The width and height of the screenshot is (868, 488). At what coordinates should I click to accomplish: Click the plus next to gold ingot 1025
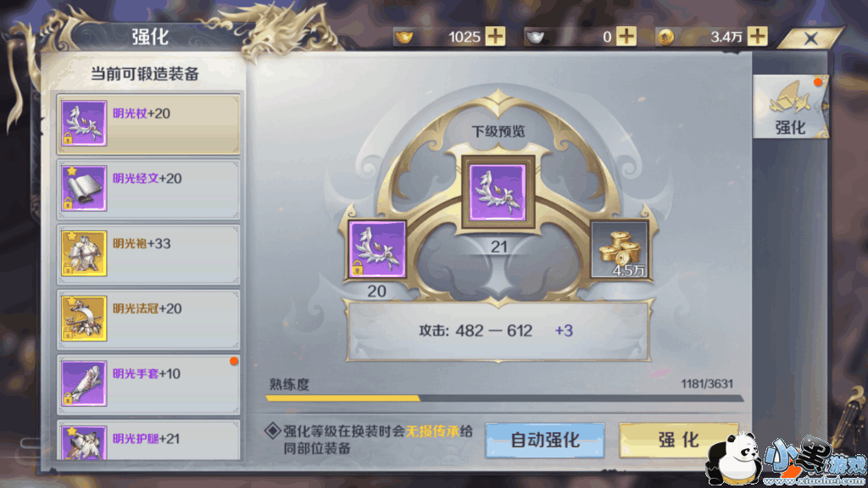click(495, 36)
